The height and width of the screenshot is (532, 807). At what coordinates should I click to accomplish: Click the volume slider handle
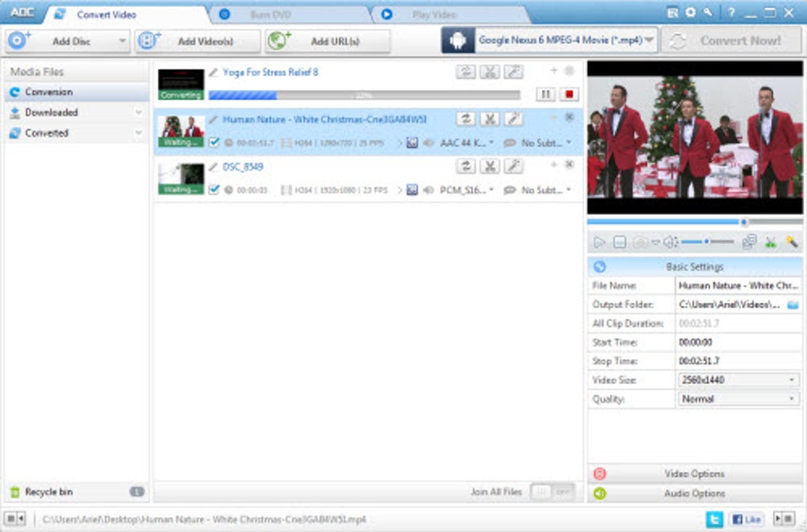[707, 242]
